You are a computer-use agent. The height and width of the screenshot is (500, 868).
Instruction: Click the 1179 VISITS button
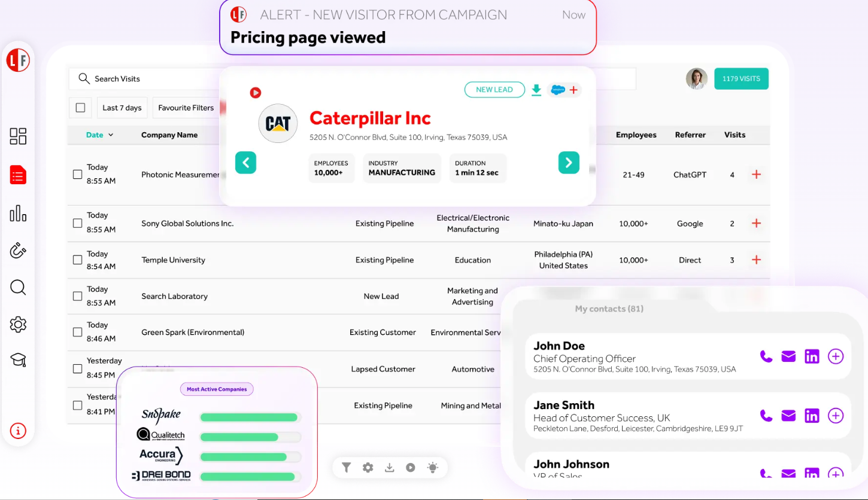click(741, 79)
